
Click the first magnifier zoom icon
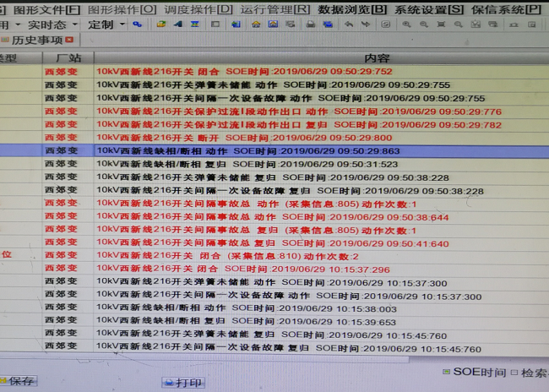406,24
